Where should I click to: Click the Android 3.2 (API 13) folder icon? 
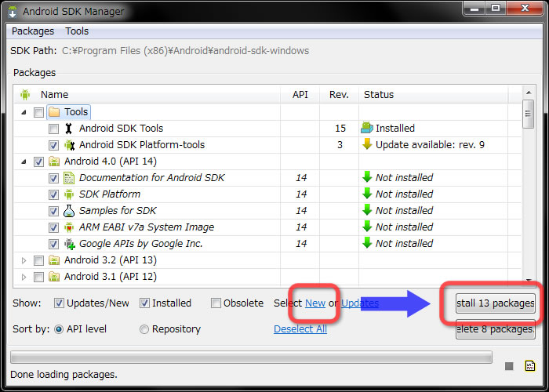(x=54, y=260)
